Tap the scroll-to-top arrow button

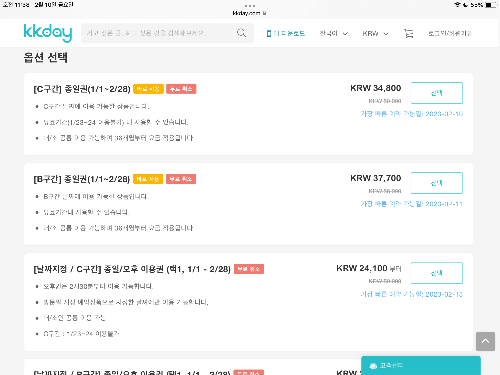click(485, 341)
